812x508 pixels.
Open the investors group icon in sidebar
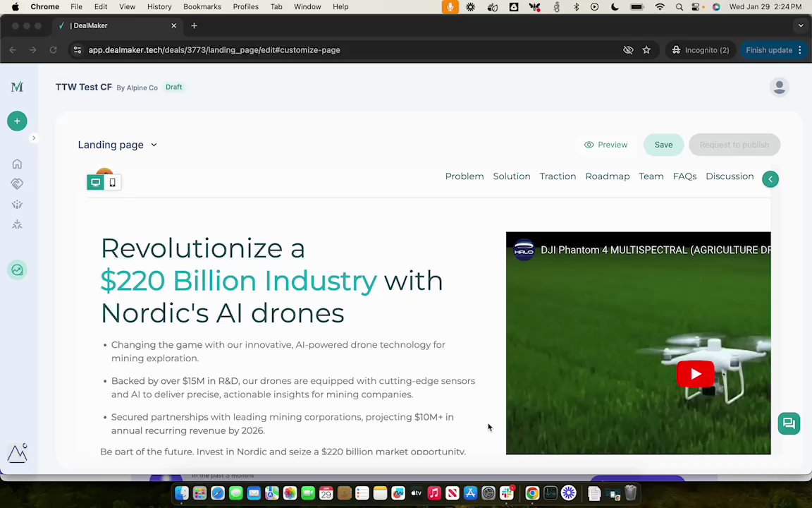pos(17,204)
